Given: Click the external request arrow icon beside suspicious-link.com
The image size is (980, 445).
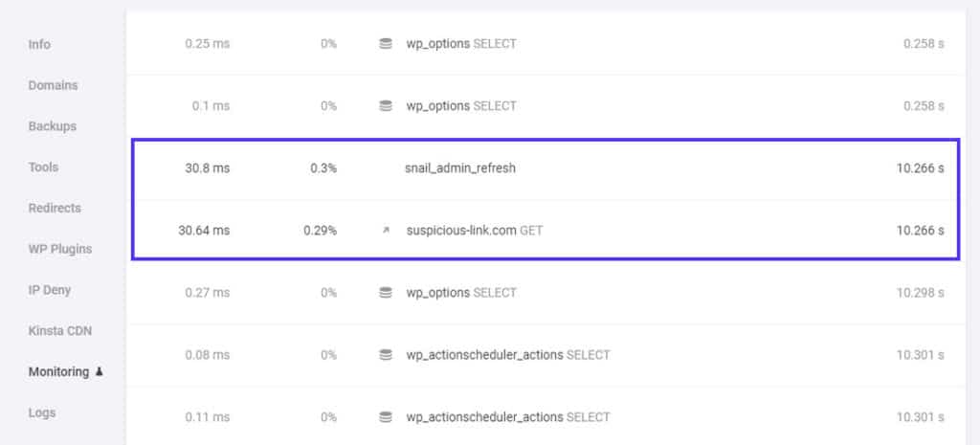Looking at the screenshot, I should pyautogui.click(x=386, y=231).
